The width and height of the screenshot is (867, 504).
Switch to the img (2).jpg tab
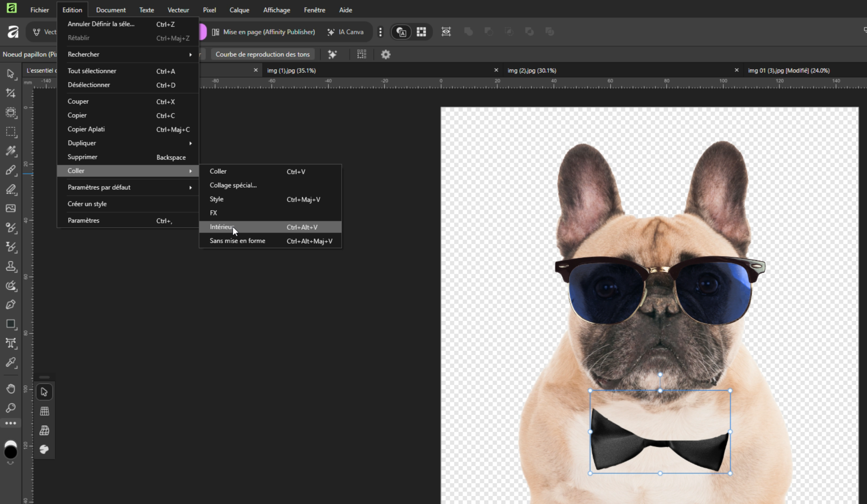[x=532, y=70]
